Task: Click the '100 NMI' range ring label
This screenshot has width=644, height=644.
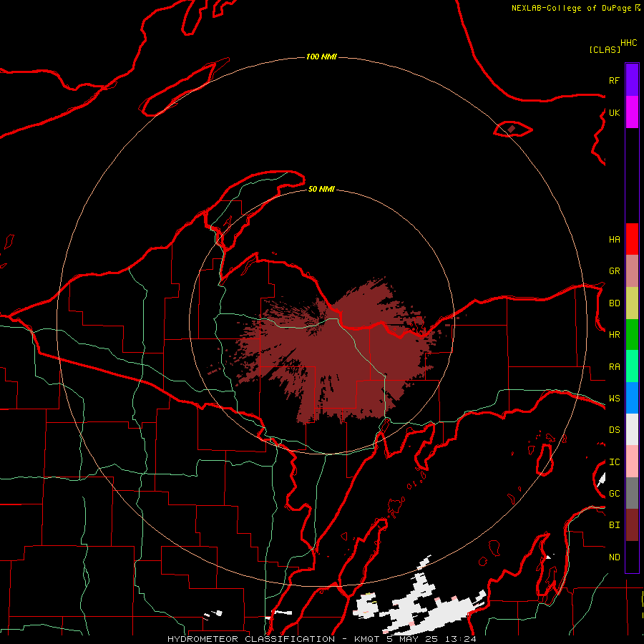Action: (321, 57)
